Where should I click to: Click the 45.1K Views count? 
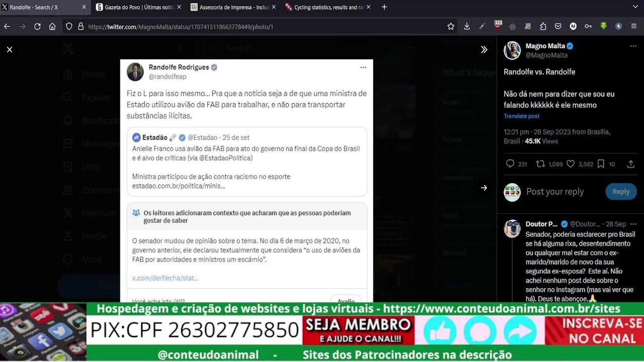[541, 141]
